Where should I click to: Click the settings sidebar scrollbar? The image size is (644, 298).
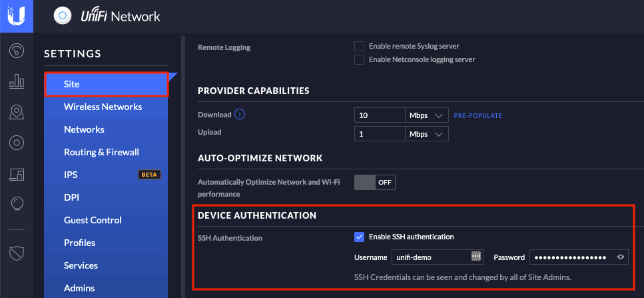click(182, 167)
